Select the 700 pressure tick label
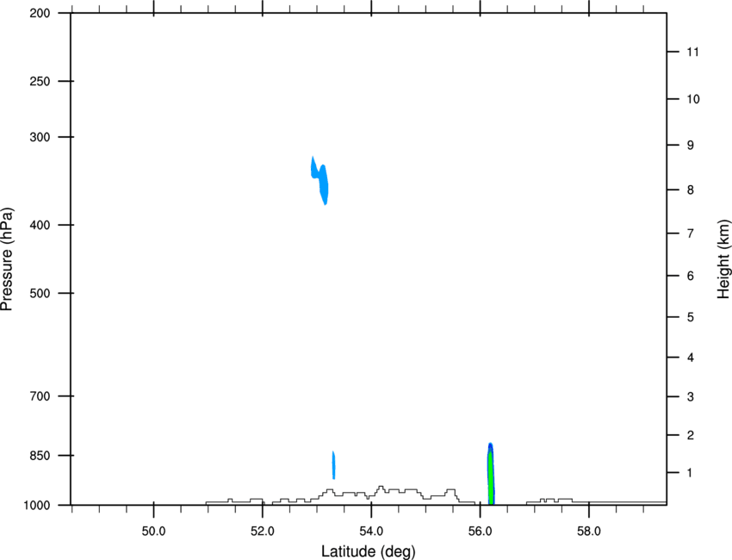Image resolution: width=732 pixels, height=560 pixels. (x=40, y=396)
